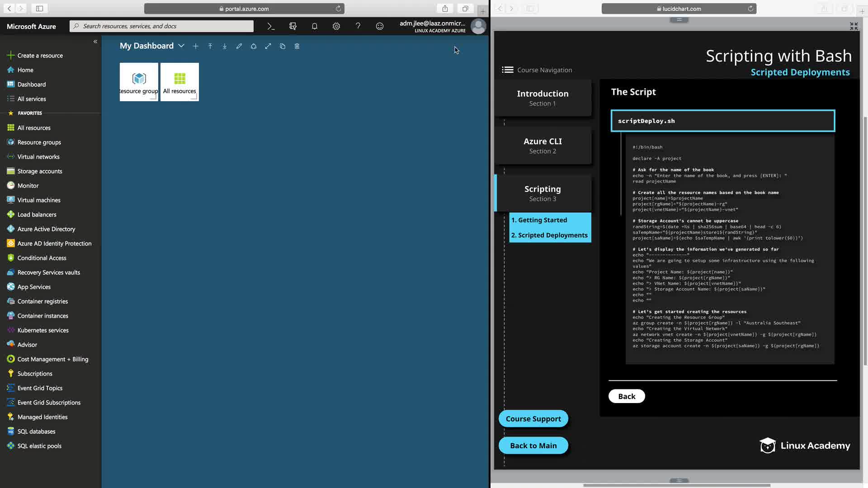The image size is (868, 488).
Task: Send feedback using the smiley icon
Action: click(x=380, y=26)
